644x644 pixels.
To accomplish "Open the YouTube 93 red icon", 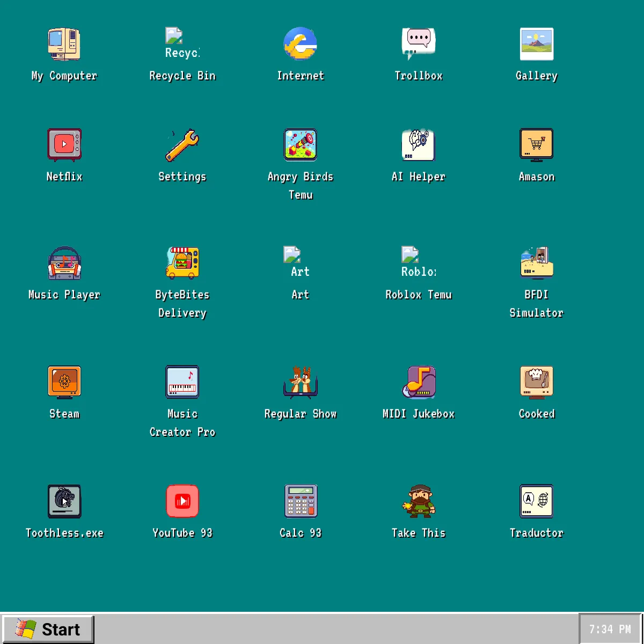I will pyautogui.click(x=182, y=501).
